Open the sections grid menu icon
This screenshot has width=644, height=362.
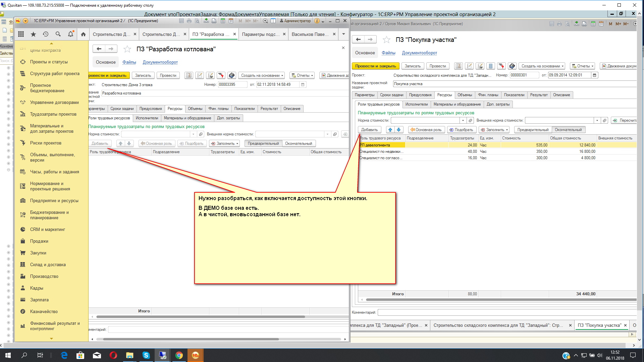point(21,34)
